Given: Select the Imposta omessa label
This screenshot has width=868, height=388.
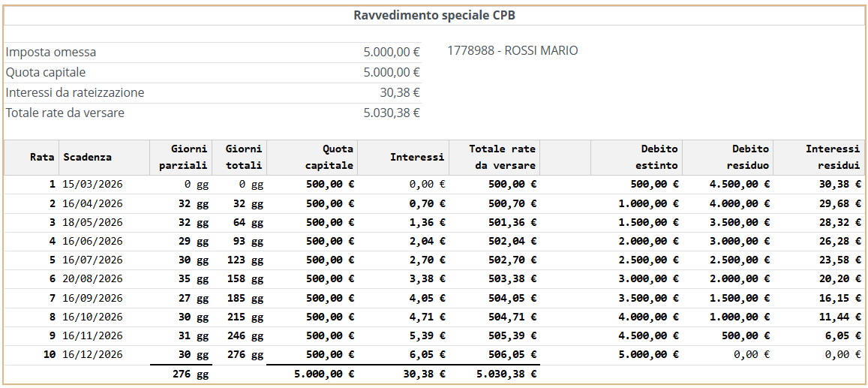Looking at the screenshot, I should click(51, 53).
